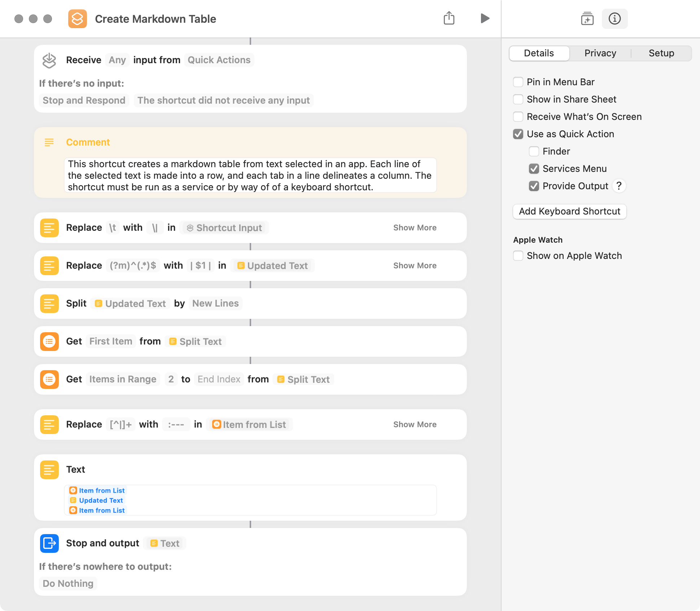Click the Create Markdown Table shortcut icon

pyautogui.click(x=78, y=19)
